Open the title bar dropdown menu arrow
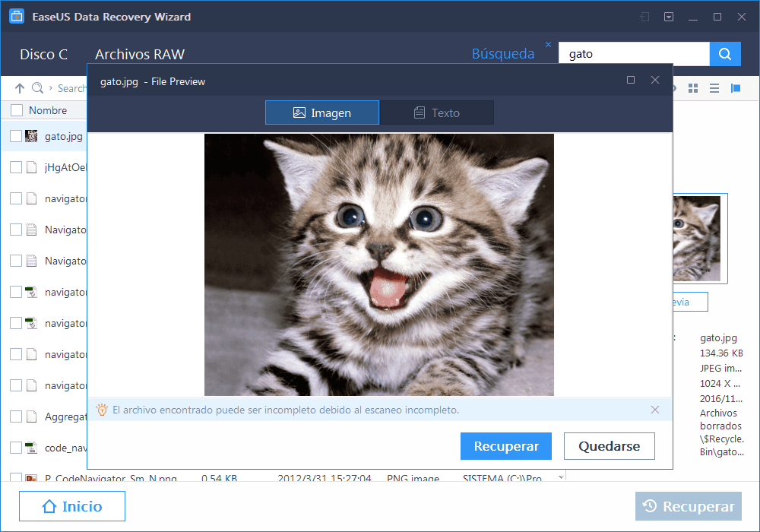This screenshot has height=532, width=760. [x=669, y=16]
